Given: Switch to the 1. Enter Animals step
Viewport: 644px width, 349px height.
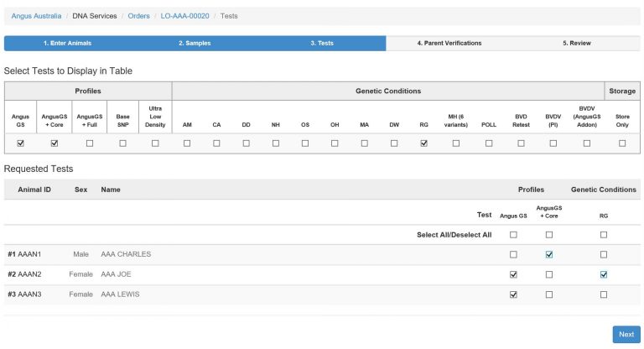Looking at the screenshot, I should pos(67,43).
